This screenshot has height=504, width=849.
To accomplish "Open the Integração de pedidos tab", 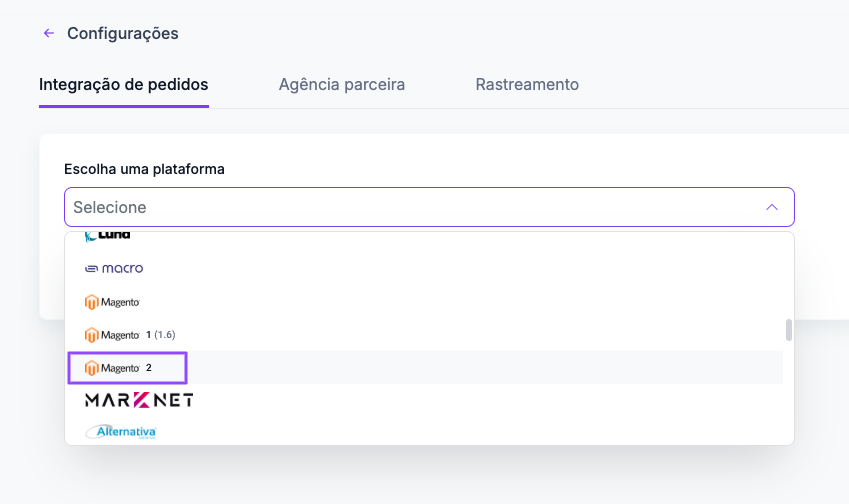I will click(x=123, y=84).
